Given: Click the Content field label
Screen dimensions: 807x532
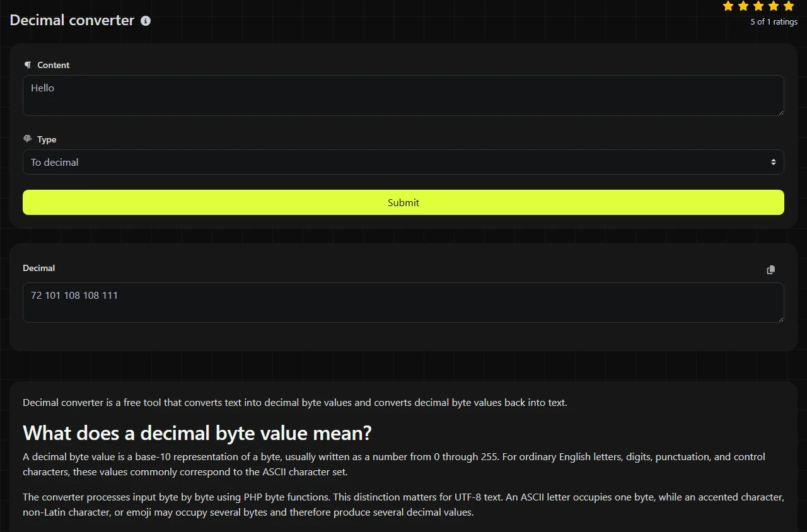Looking at the screenshot, I should (x=54, y=65).
